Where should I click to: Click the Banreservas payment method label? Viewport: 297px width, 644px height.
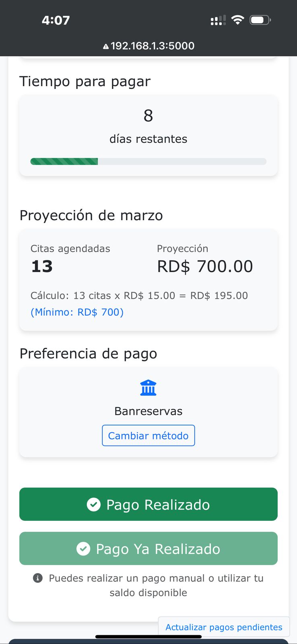[148, 411]
